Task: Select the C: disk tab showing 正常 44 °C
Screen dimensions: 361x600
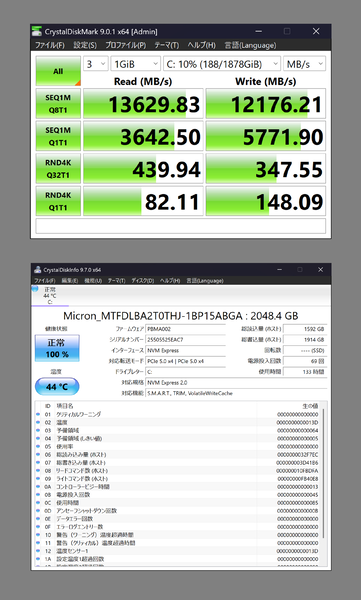Action: pos(50,295)
